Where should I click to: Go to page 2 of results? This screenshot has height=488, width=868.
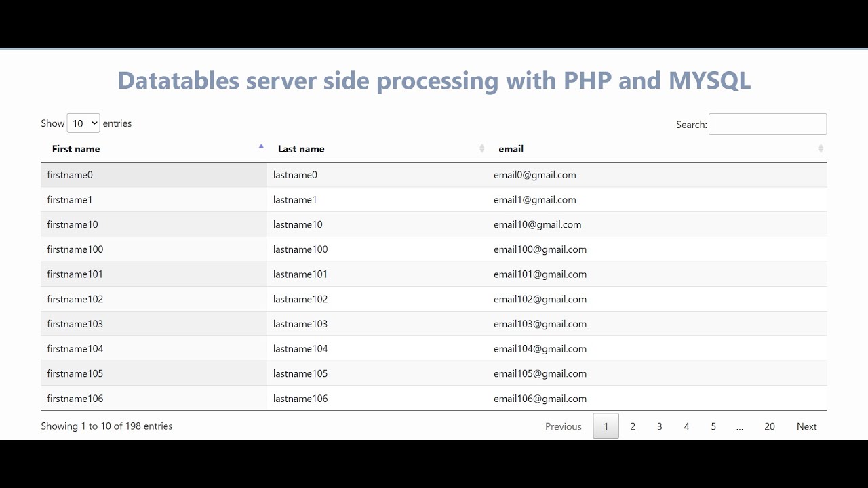pos(633,426)
